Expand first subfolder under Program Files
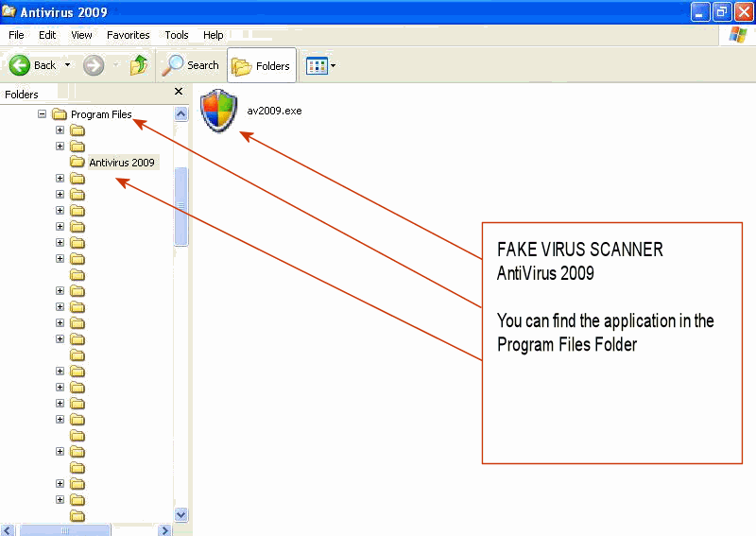The width and height of the screenshot is (756, 536). [x=60, y=130]
